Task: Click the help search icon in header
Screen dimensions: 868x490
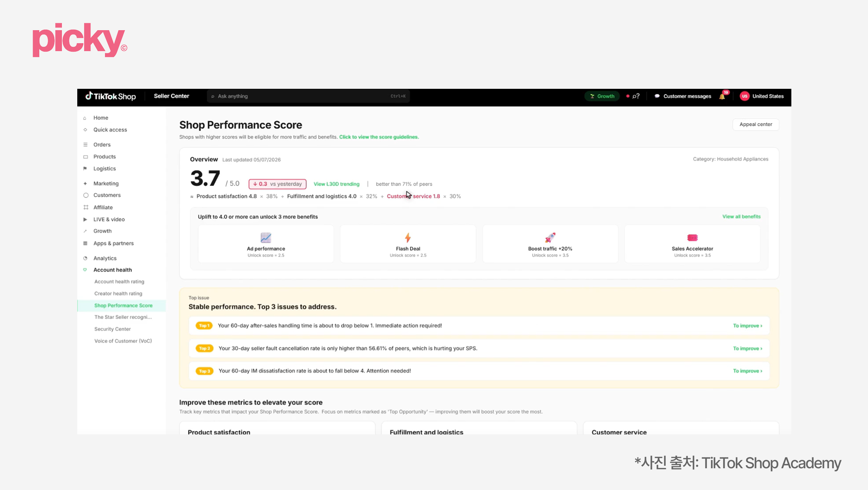Action: tap(636, 96)
